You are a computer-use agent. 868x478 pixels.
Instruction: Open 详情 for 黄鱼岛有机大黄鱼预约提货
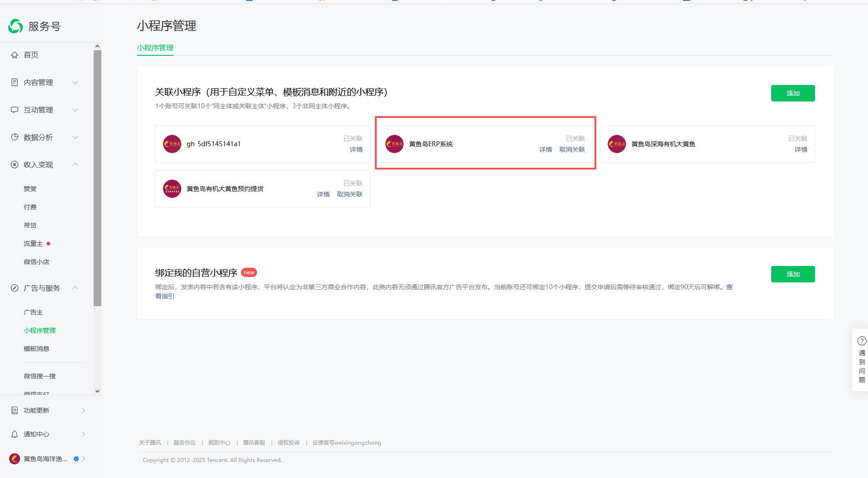323,194
